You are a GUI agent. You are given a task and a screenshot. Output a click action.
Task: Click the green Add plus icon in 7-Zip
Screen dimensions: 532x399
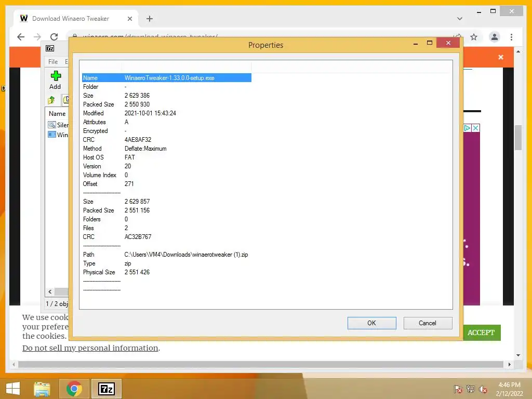56,76
